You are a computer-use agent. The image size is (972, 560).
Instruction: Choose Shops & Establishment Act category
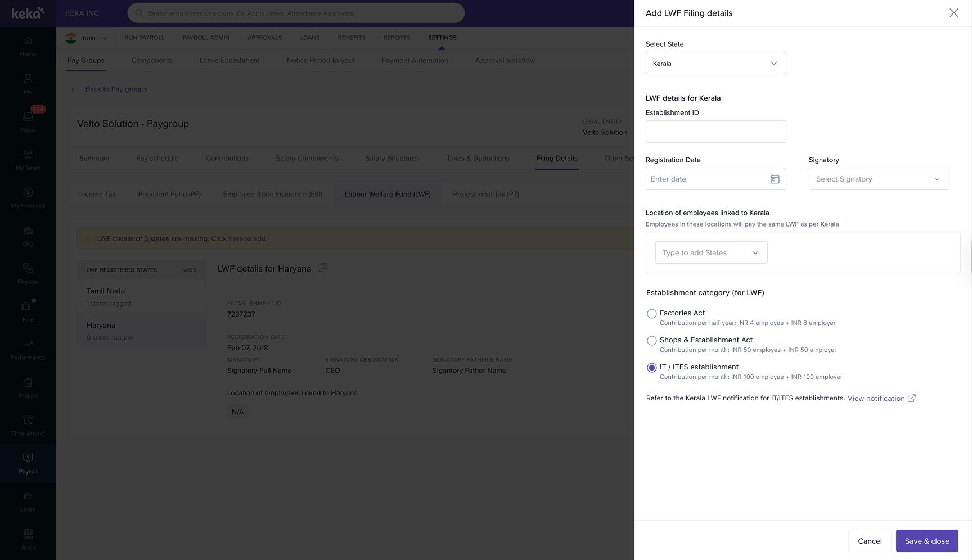[x=652, y=341]
